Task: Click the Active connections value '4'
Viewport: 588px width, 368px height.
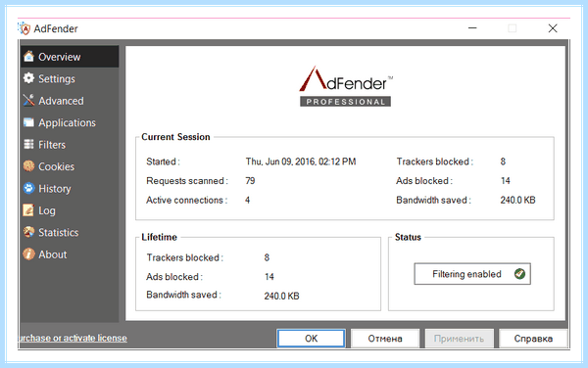Action: point(248,200)
